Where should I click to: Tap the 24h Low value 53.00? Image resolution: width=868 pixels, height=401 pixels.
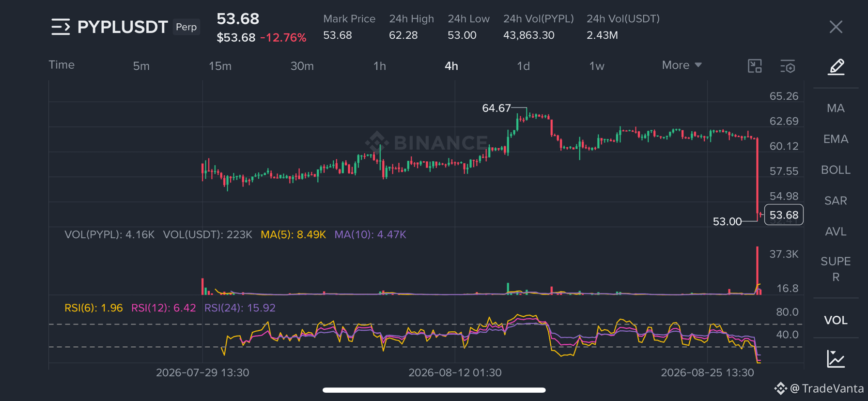pos(462,35)
